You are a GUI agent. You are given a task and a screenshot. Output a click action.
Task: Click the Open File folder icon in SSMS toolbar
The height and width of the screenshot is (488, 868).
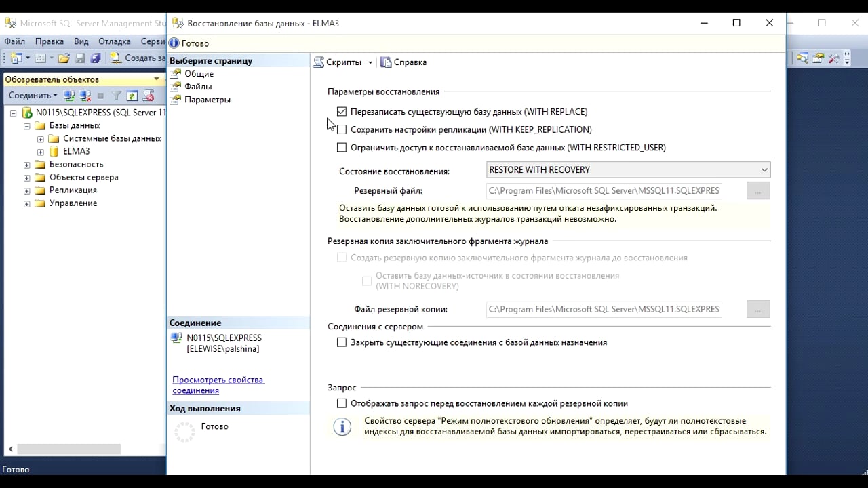64,58
